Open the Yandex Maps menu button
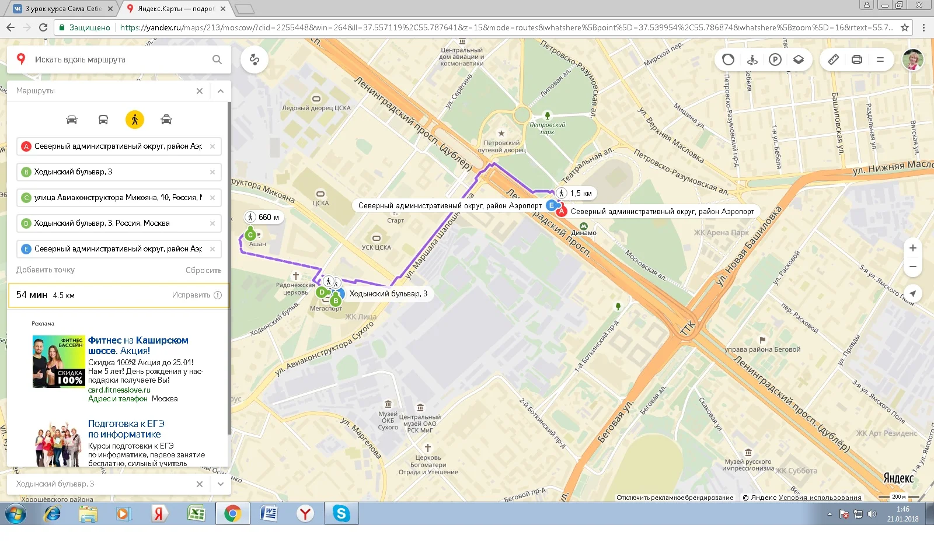This screenshot has width=934, height=560. point(880,60)
